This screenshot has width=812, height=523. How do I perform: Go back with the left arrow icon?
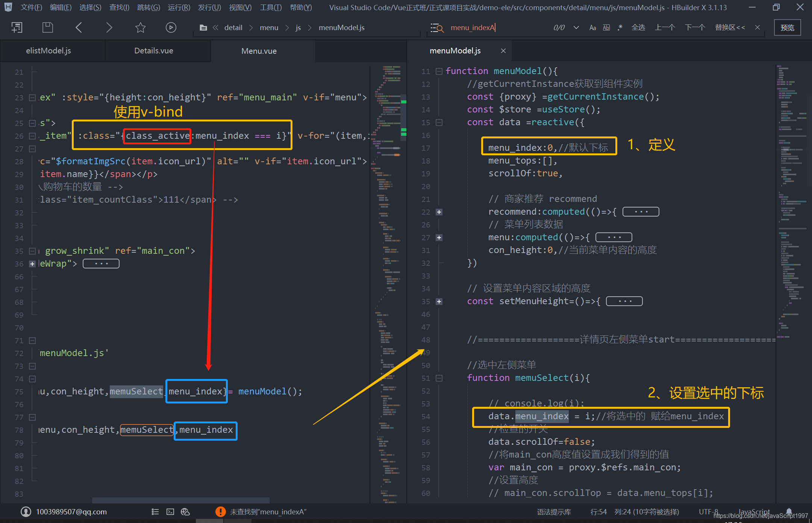coord(79,27)
